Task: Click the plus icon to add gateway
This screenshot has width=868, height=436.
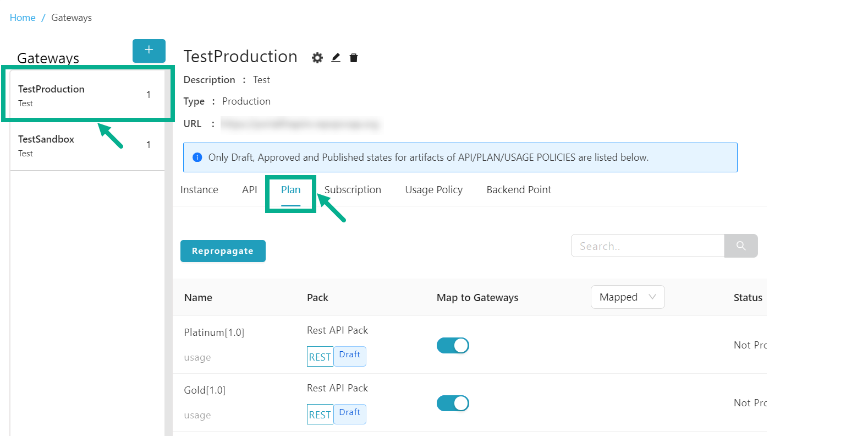Action: 149,51
